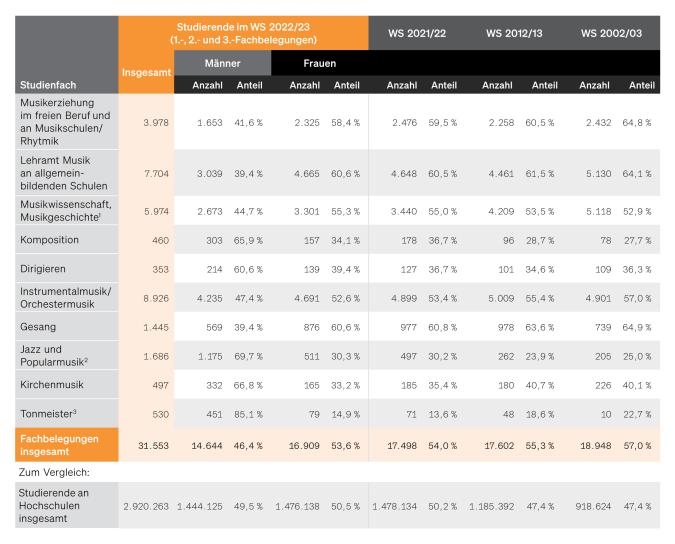Screen dimensions: 675x544
Task: Click the Frauen header cell
Action: [x=320, y=63]
